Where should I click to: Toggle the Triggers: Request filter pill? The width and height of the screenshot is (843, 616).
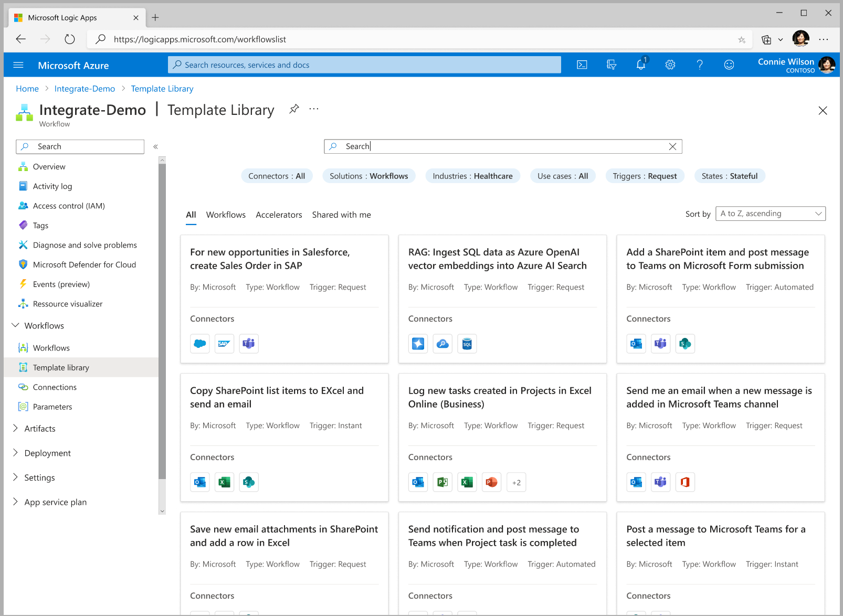(645, 176)
